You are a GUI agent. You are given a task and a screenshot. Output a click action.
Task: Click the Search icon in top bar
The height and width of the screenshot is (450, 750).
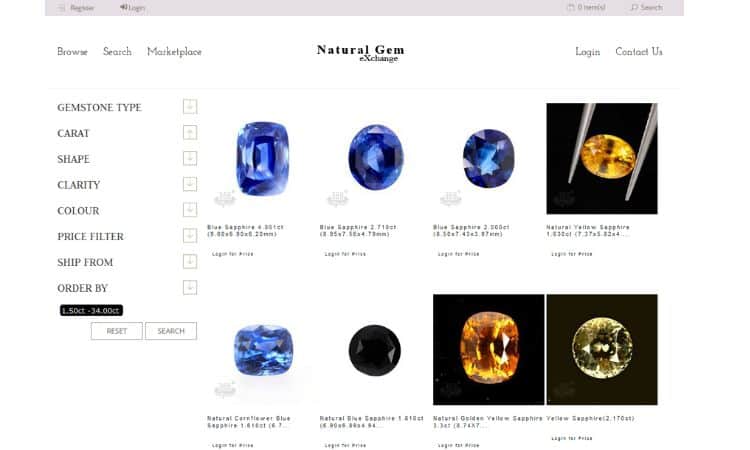[634, 7]
